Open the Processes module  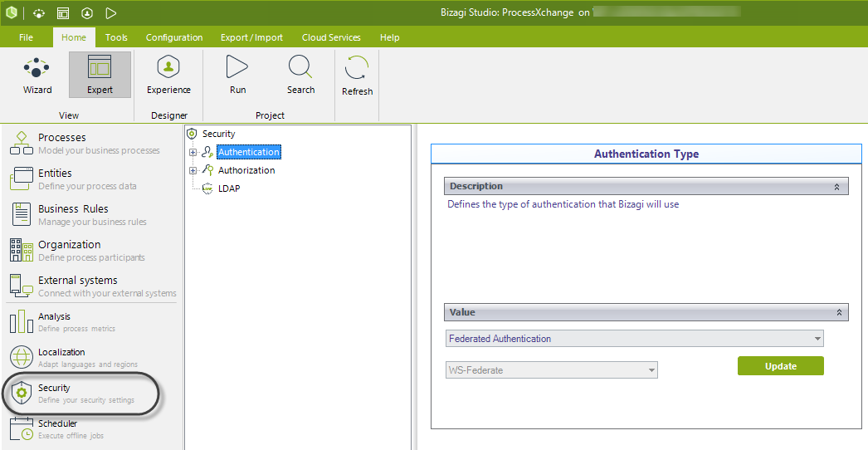click(91, 143)
